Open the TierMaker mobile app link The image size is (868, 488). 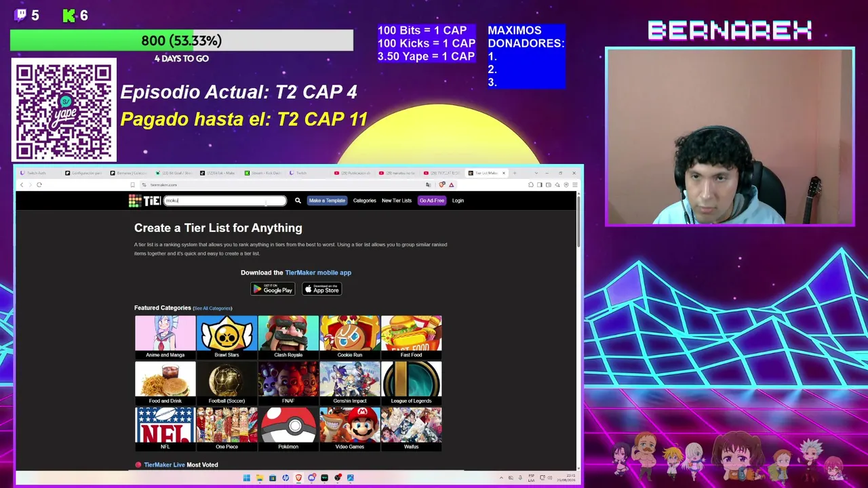point(318,272)
